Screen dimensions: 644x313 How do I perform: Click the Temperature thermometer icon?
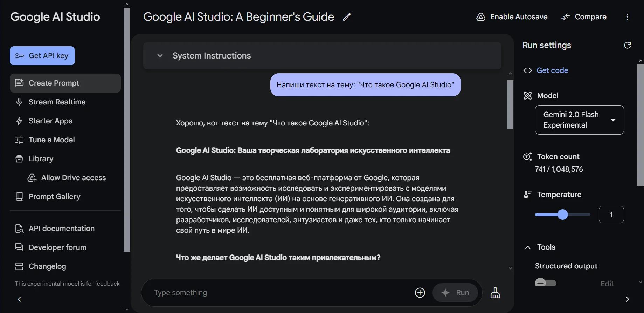527,195
